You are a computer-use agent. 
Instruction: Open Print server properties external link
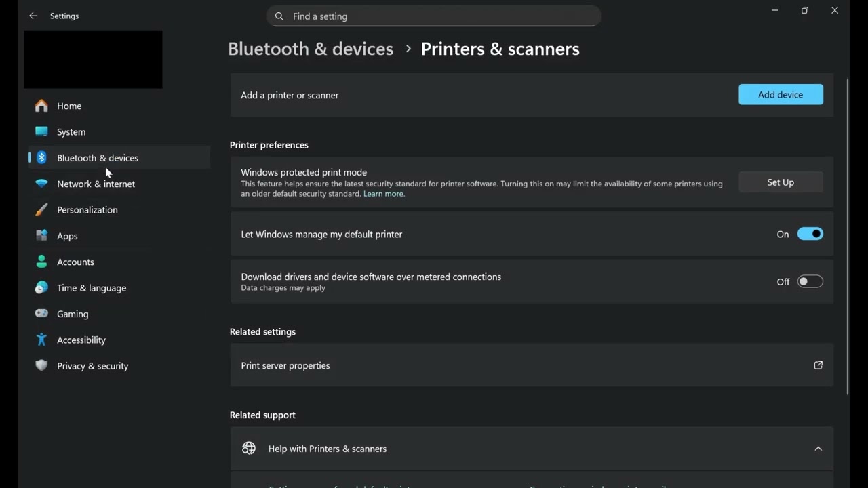818,365
